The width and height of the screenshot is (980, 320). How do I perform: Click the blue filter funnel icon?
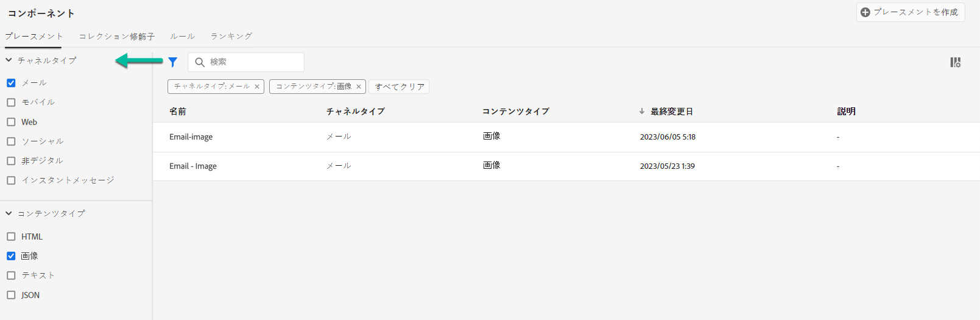coord(173,62)
